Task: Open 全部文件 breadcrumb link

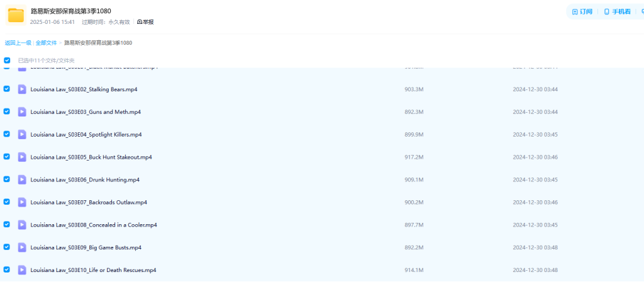Action: click(x=47, y=43)
